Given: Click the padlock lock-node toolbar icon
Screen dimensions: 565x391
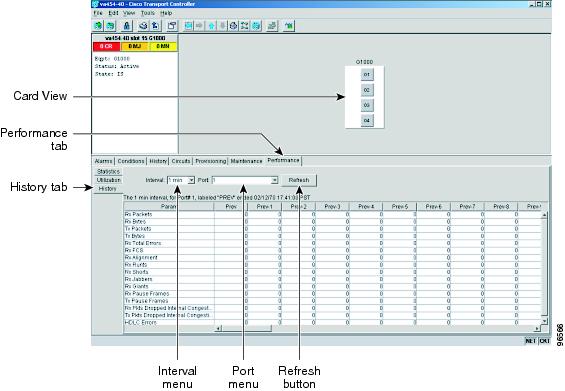Looking at the screenshot, I should (x=126, y=26).
